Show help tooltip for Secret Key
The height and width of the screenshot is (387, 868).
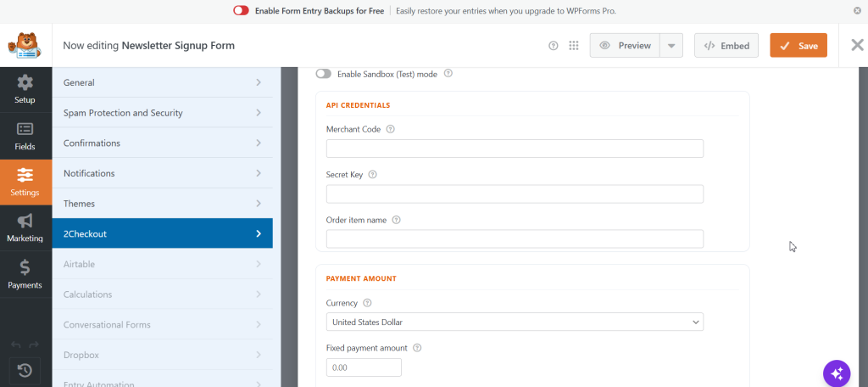coord(373,174)
